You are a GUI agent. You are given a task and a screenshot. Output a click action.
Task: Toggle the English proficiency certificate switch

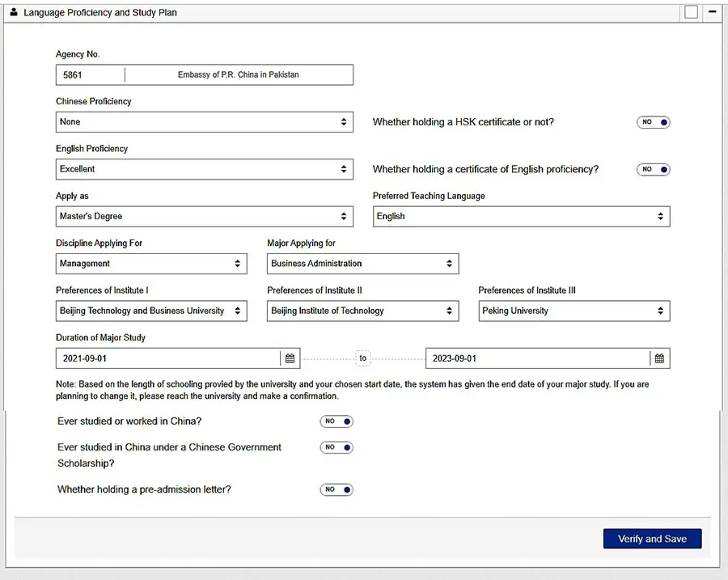pyautogui.click(x=654, y=170)
